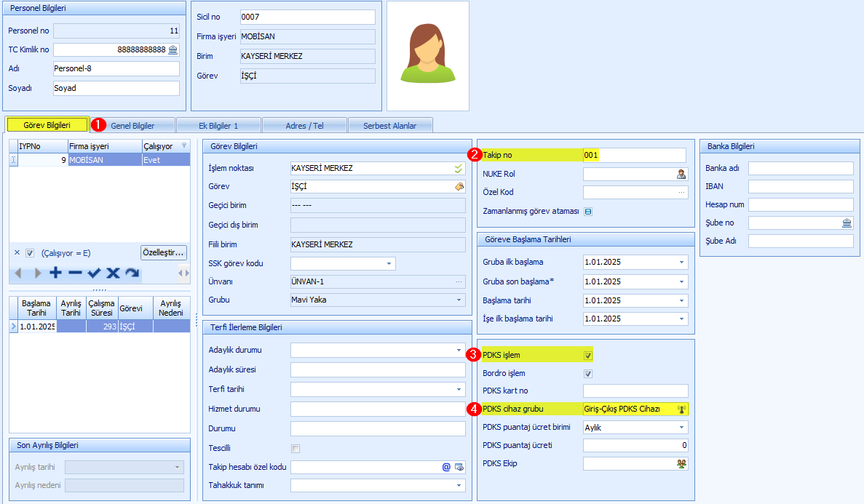Toggle the PDKS işlem checkbox

click(588, 356)
